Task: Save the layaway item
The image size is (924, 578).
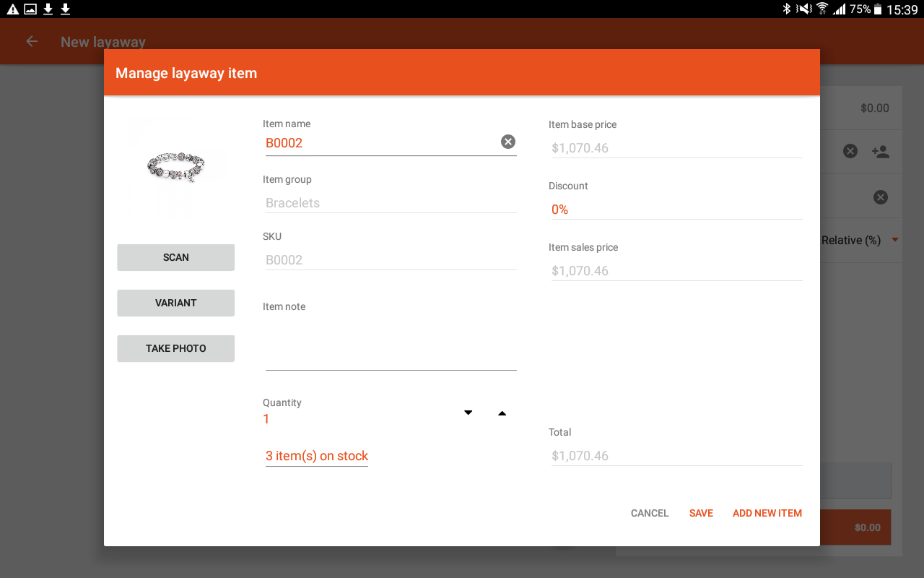Action: [x=701, y=513]
